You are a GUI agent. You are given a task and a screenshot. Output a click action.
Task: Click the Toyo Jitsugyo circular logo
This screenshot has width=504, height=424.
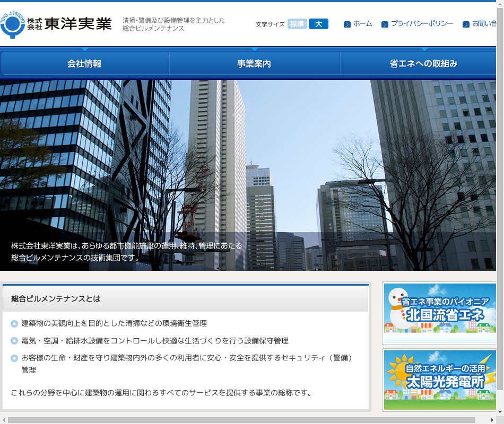point(12,24)
